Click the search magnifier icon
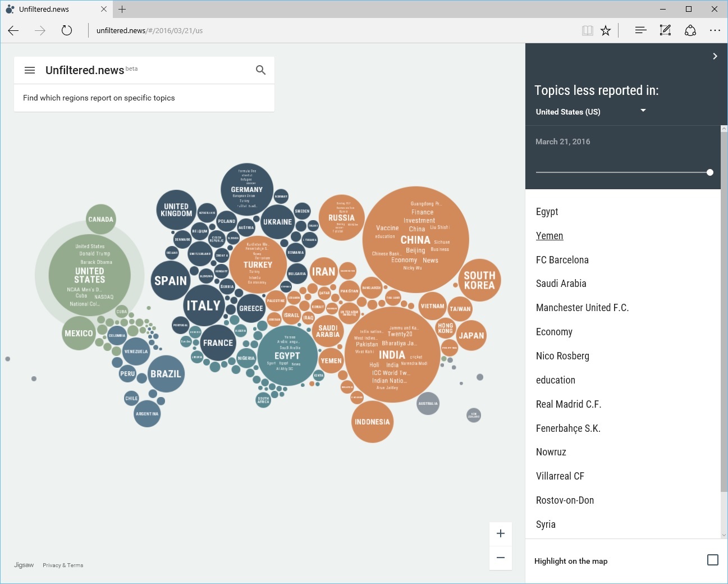This screenshot has height=584, width=728. tap(260, 70)
